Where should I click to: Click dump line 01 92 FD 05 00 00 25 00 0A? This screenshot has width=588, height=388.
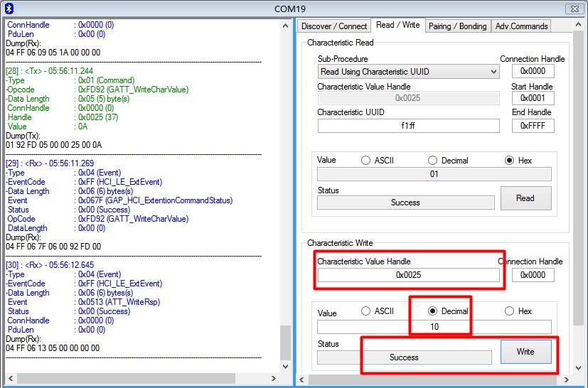point(53,145)
